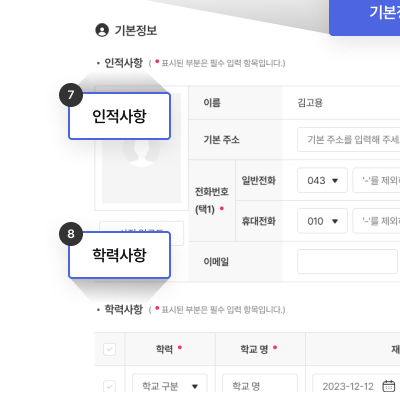The height and width of the screenshot is (400, 400).
Task: Click the 인적사항 section heading text
Action: click(x=124, y=63)
